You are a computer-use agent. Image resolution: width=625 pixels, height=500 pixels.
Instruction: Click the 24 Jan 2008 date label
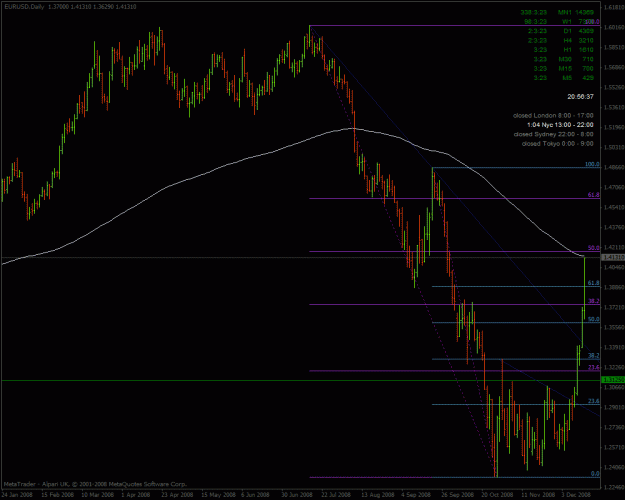pyautogui.click(x=17, y=495)
